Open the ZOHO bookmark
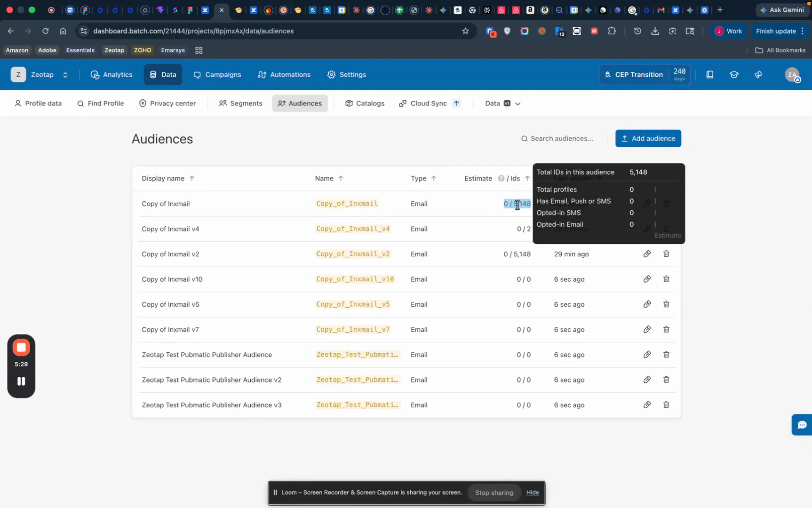 143,50
